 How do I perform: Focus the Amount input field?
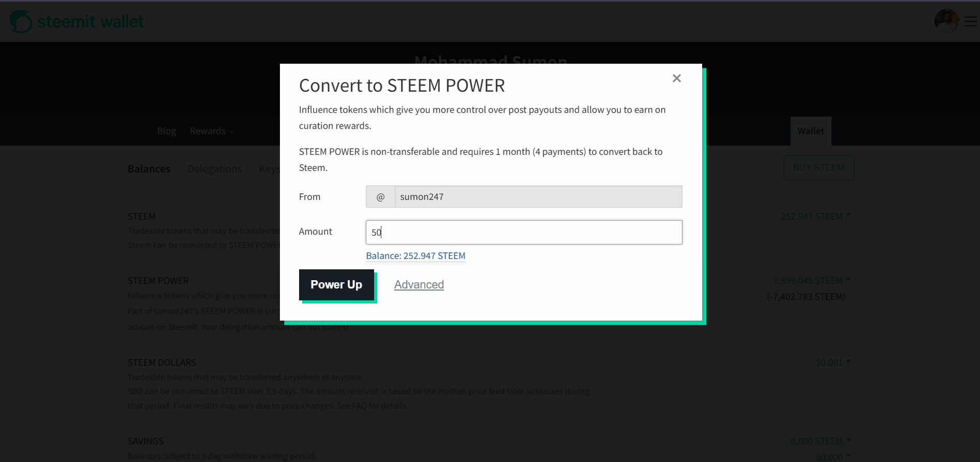pyautogui.click(x=524, y=232)
